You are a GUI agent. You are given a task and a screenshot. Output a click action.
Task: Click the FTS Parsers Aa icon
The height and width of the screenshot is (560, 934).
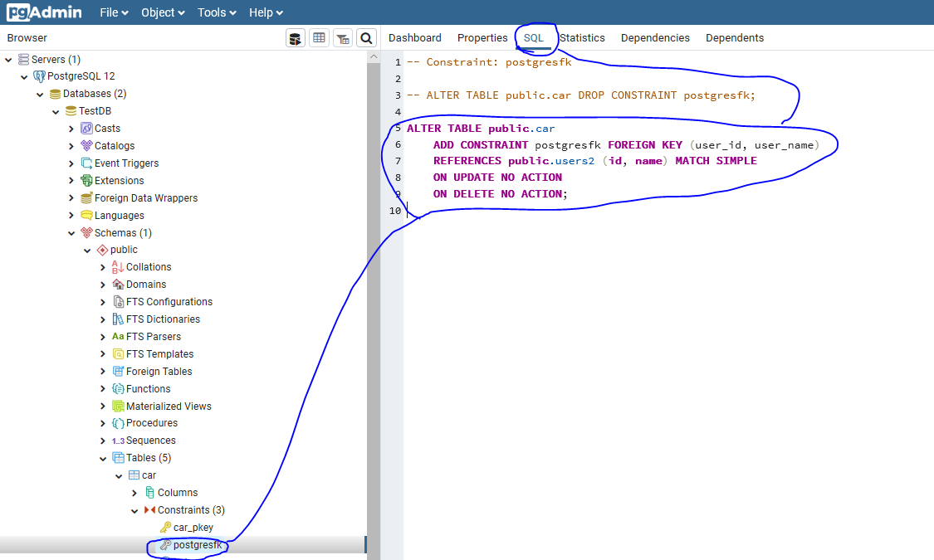(x=118, y=336)
